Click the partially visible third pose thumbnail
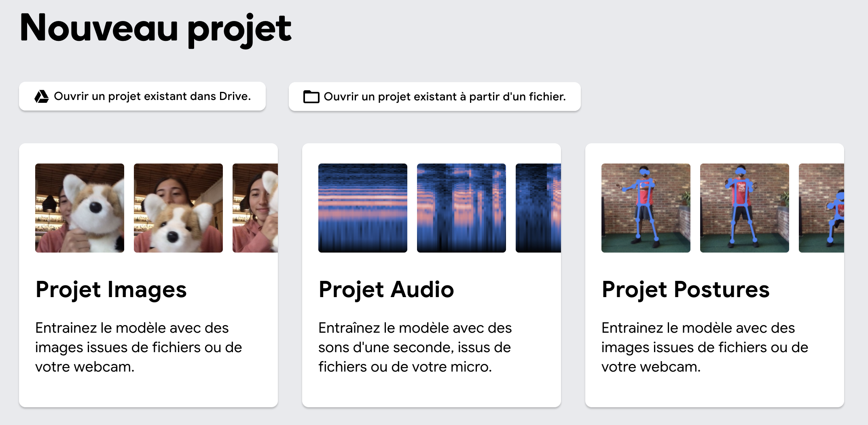 pyautogui.click(x=821, y=208)
